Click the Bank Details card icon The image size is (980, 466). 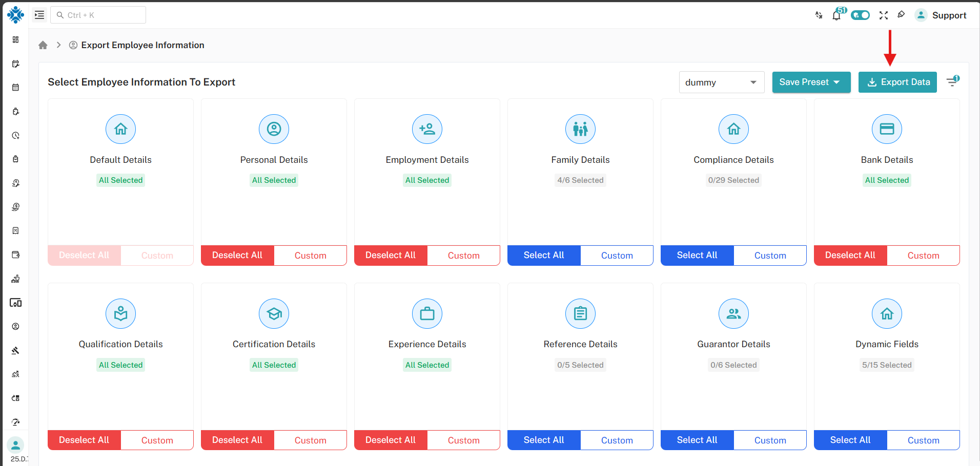point(887,129)
